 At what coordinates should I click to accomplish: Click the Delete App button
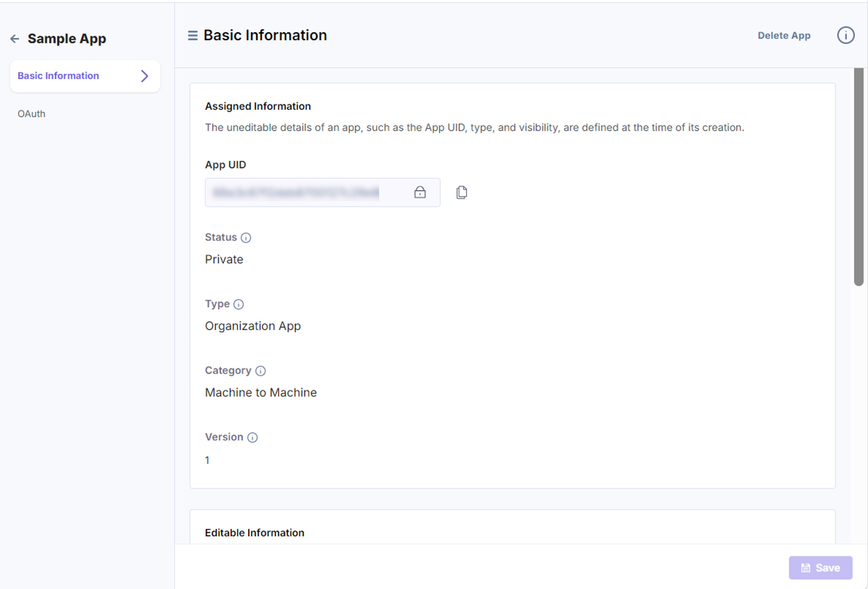click(x=784, y=35)
